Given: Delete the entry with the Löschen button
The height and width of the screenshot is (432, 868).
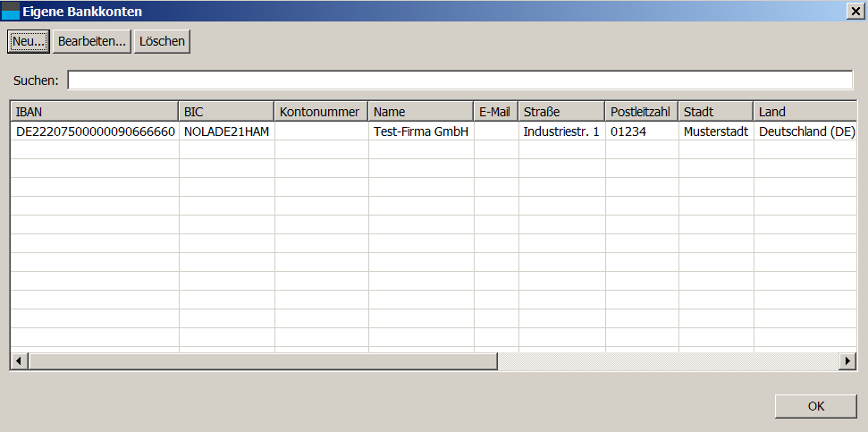Looking at the screenshot, I should 162,41.
